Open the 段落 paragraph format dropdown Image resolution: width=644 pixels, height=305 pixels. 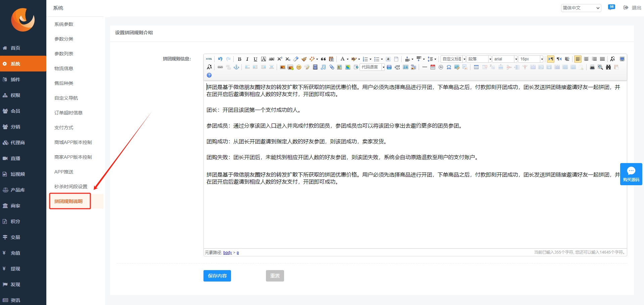point(479,59)
